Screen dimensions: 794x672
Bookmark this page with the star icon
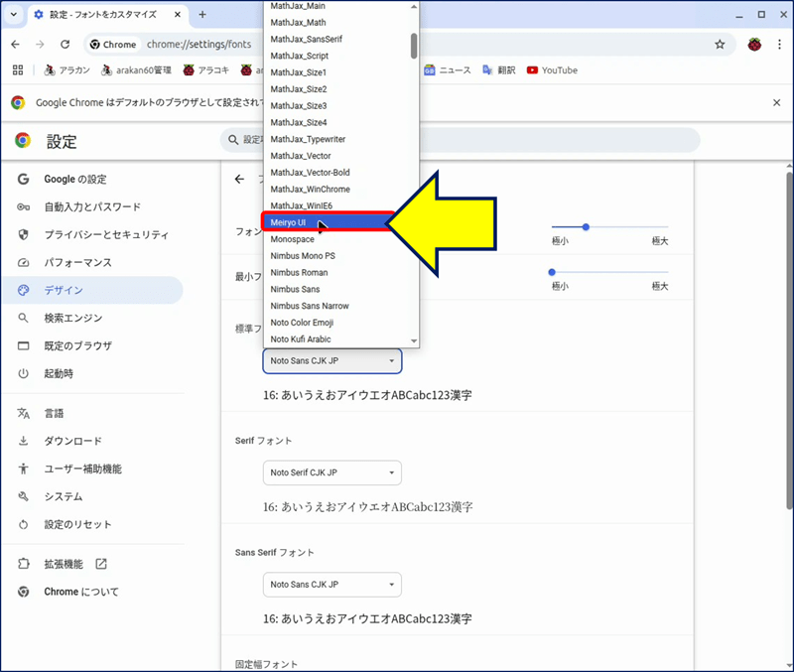click(x=720, y=45)
